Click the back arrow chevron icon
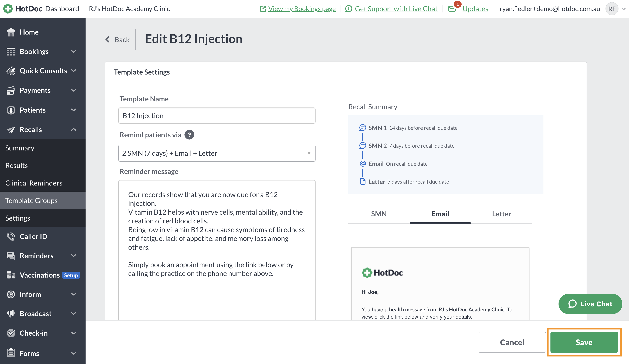The height and width of the screenshot is (364, 629). click(108, 39)
